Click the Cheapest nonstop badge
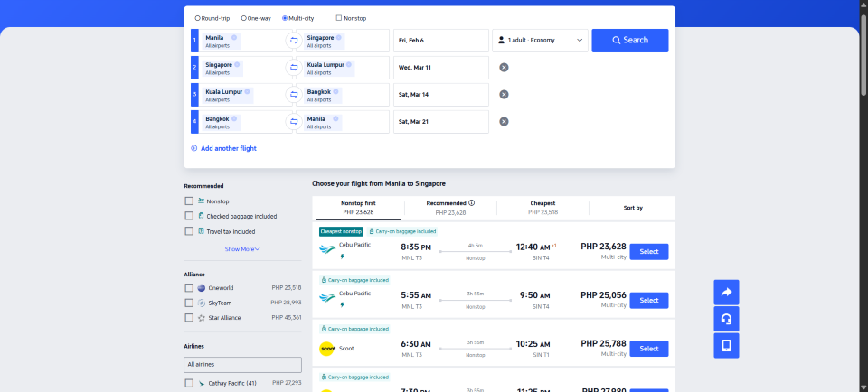This screenshot has height=392, width=868. (x=341, y=231)
